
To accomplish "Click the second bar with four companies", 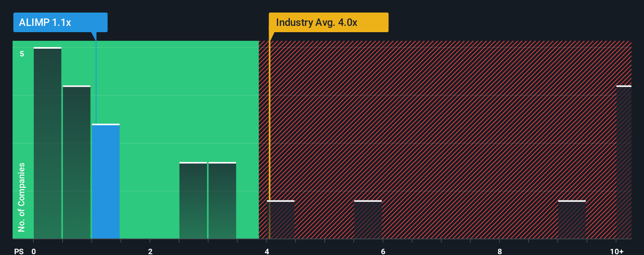I will [x=77, y=162].
